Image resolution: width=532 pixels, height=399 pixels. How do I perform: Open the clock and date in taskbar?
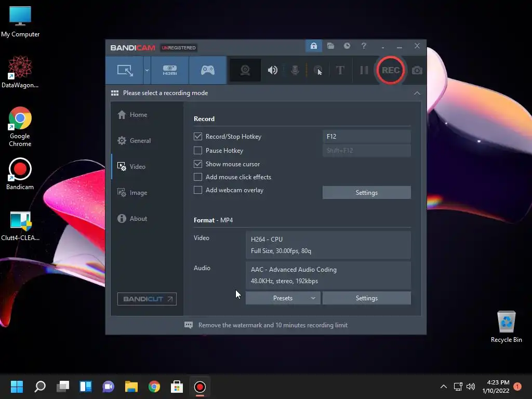(x=496, y=387)
